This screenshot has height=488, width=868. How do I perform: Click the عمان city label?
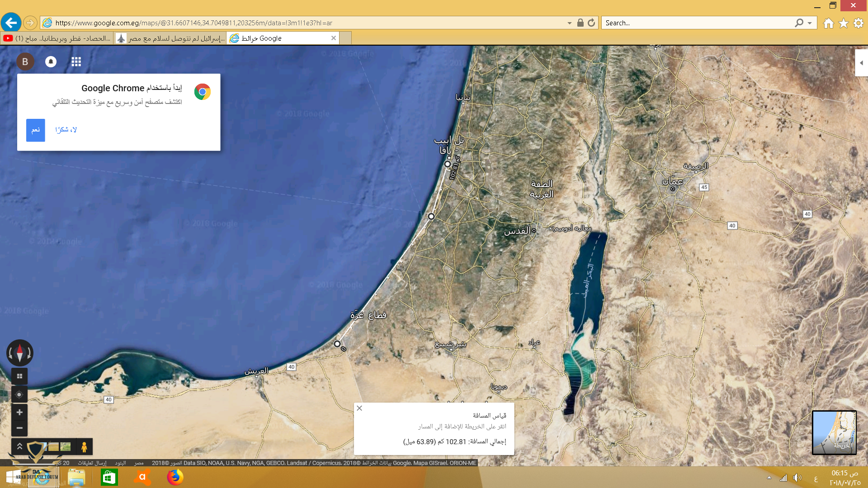(672, 181)
